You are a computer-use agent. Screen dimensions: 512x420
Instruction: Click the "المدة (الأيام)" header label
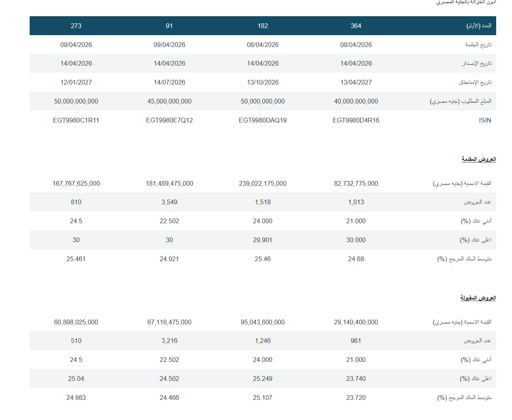[x=478, y=26]
